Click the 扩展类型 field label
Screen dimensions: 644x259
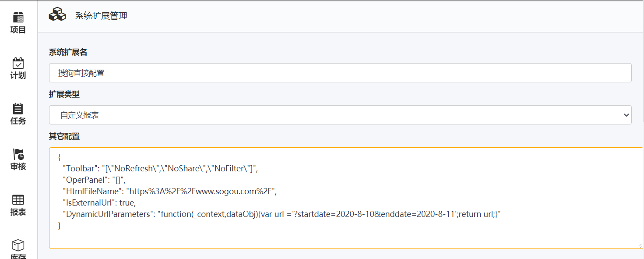tap(64, 94)
